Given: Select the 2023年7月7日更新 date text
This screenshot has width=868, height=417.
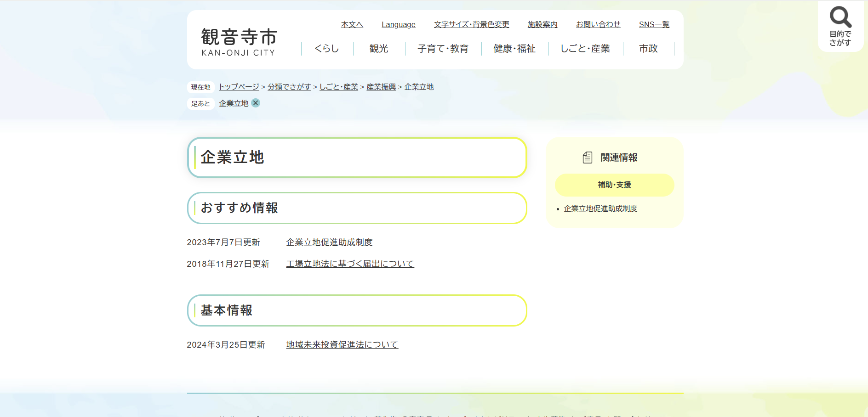Looking at the screenshot, I should tap(223, 242).
